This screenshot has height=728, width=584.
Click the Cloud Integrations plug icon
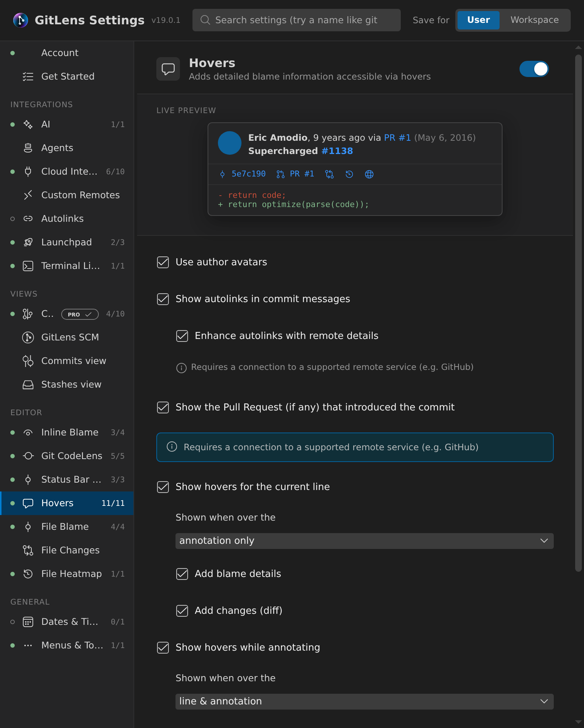pyautogui.click(x=28, y=171)
